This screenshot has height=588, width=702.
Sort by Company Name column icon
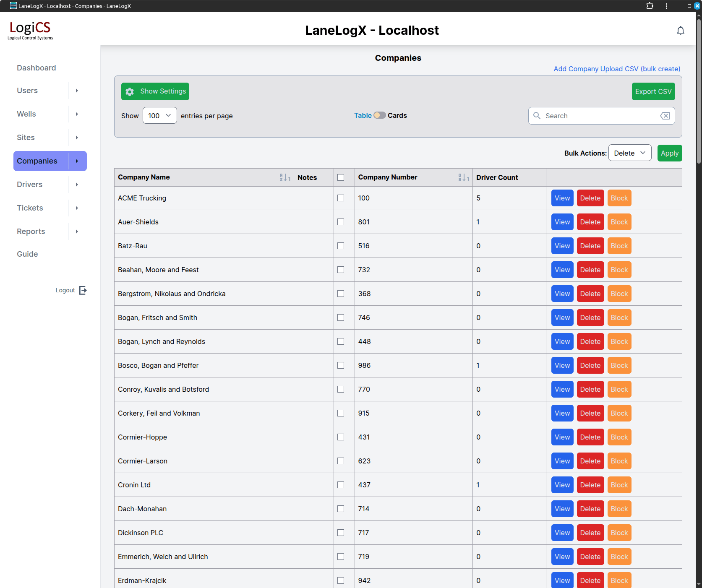285,177
